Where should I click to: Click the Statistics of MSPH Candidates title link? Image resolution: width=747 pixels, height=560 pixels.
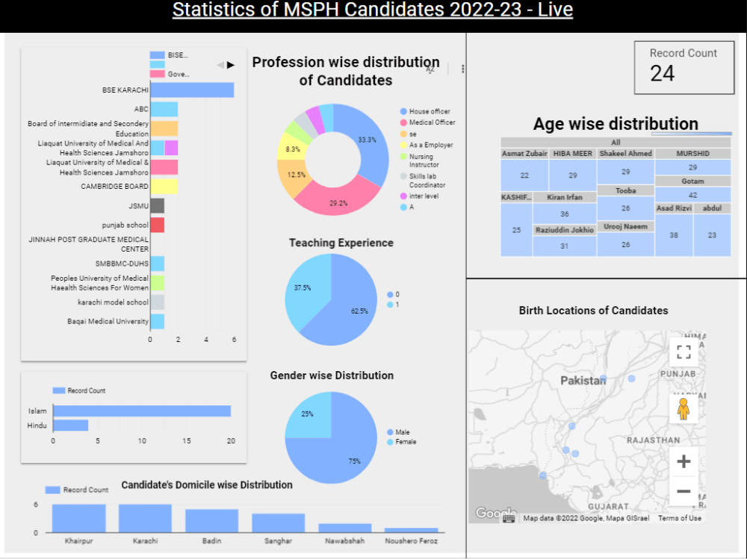click(372, 10)
